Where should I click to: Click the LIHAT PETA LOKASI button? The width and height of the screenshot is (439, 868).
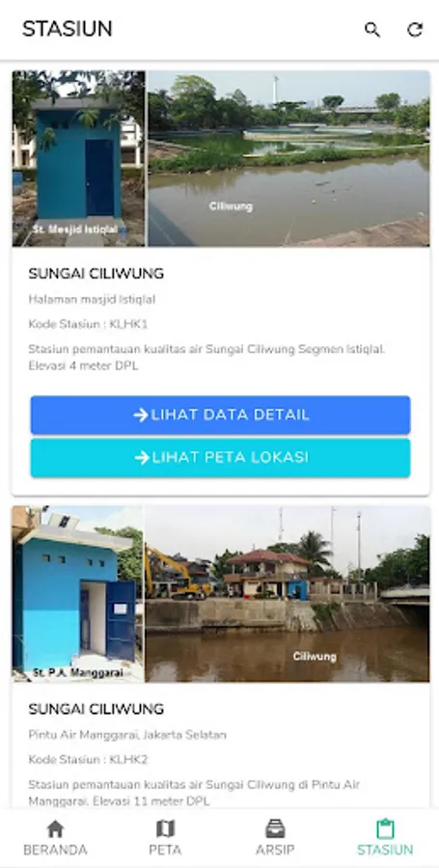coord(220,458)
